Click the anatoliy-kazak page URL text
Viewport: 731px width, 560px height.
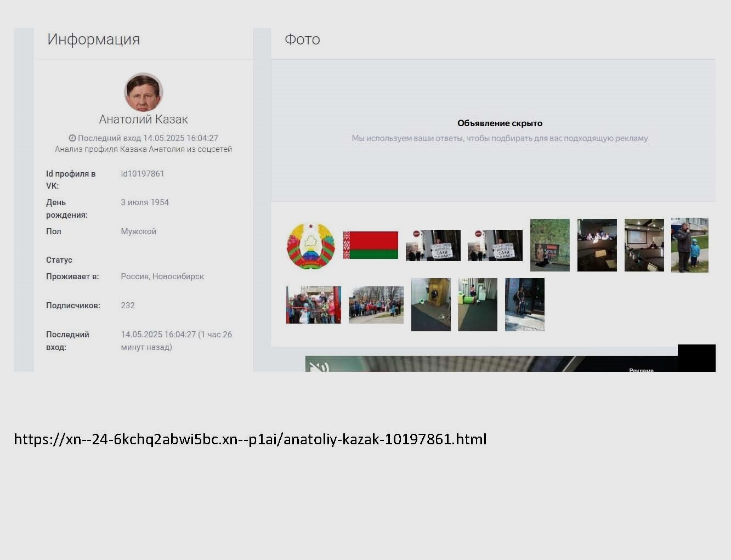[250, 439]
